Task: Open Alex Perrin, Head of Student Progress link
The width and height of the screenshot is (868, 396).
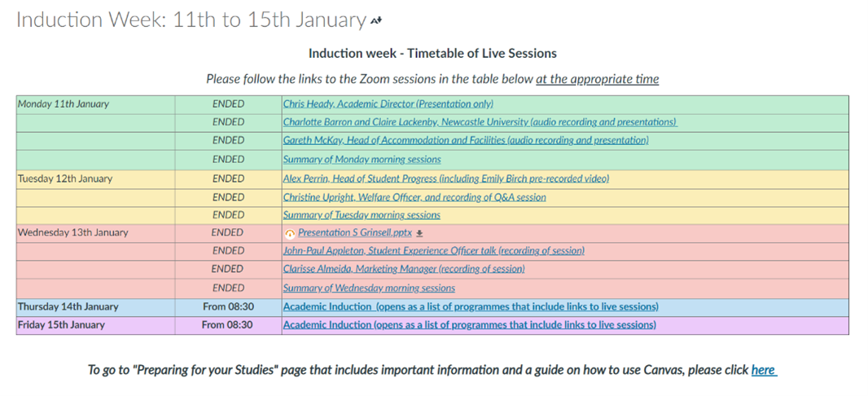Action: pyautogui.click(x=445, y=178)
